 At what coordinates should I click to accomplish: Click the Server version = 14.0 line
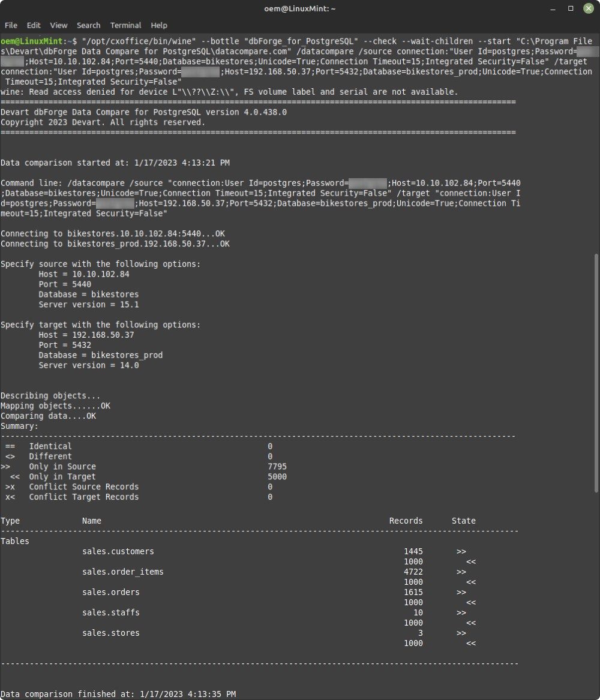pos(88,365)
